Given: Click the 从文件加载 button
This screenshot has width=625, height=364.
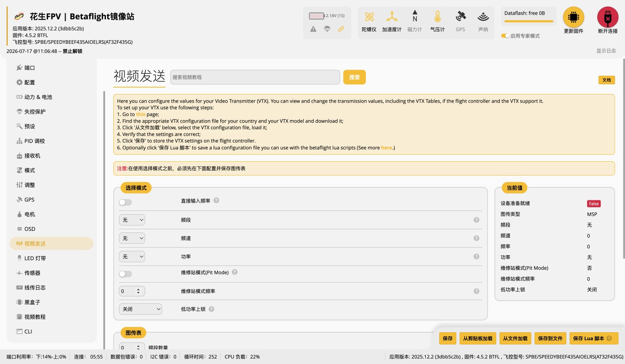Looking at the screenshot, I should [x=515, y=338].
